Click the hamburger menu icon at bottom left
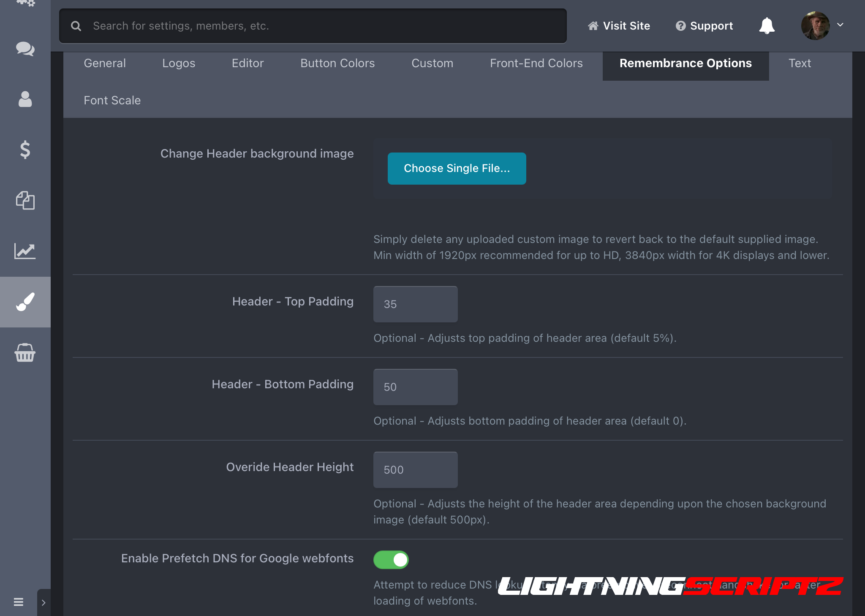Viewport: 865px width, 616px height. pos(18,602)
